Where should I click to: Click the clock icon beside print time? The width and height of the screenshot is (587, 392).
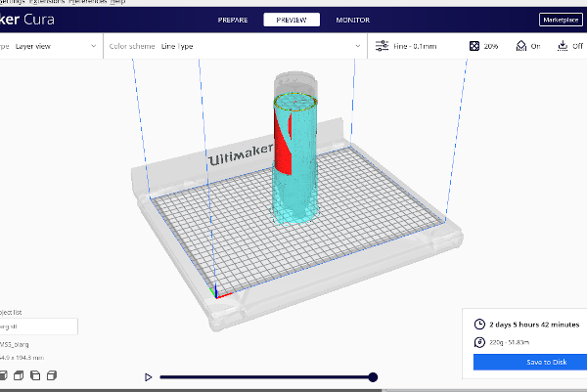tap(479, 325)
